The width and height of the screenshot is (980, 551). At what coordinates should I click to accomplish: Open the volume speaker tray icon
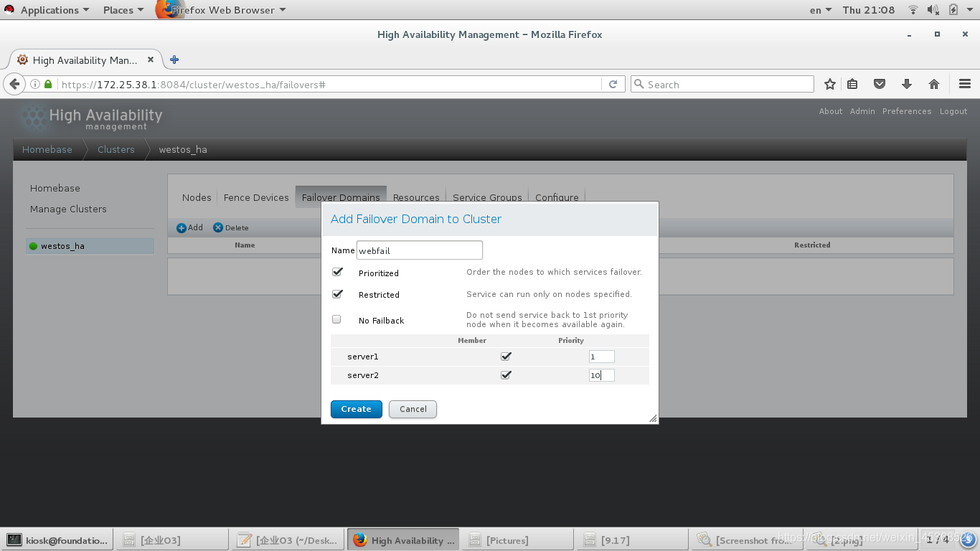coord(933,10)
